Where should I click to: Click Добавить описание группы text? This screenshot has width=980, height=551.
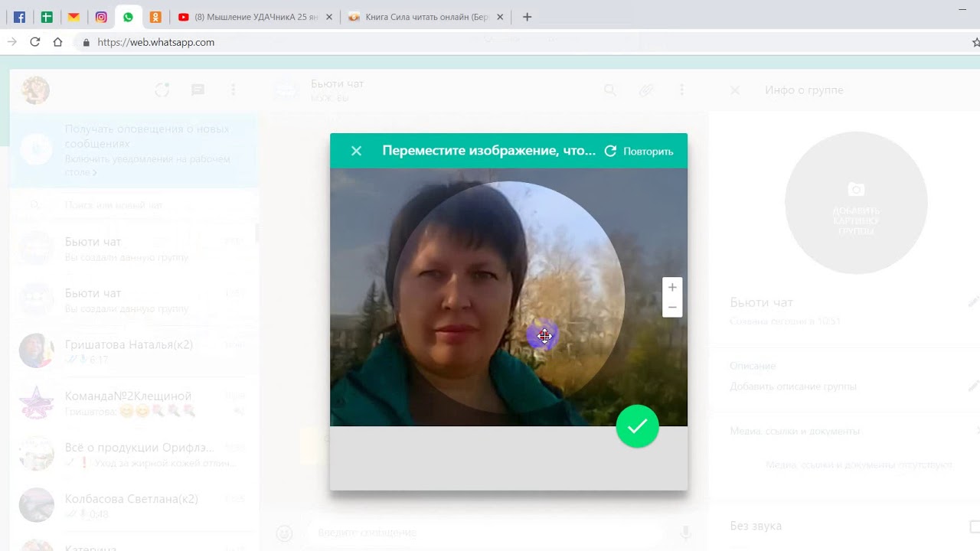[793, 386]
